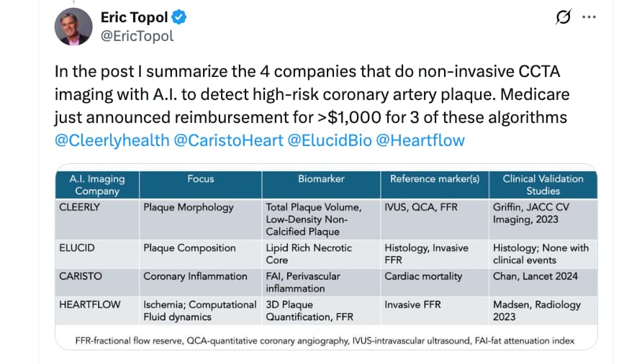
Task: Visit the @Cleerlyhealth mention
Action: (x=112, y=140)
